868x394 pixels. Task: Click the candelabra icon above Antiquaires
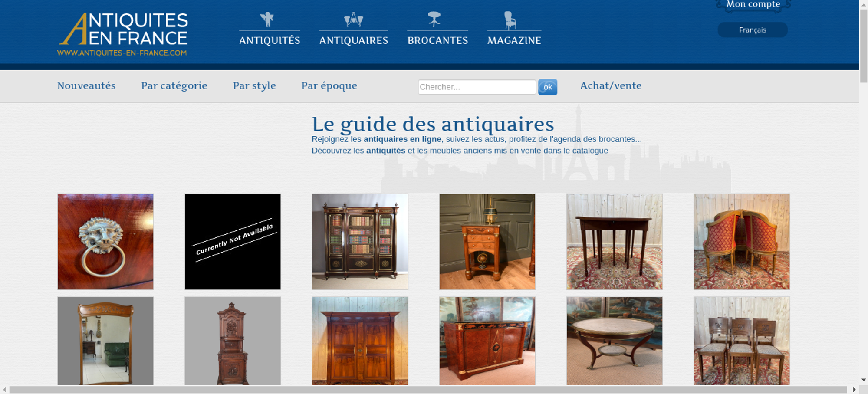click(353, 20)
